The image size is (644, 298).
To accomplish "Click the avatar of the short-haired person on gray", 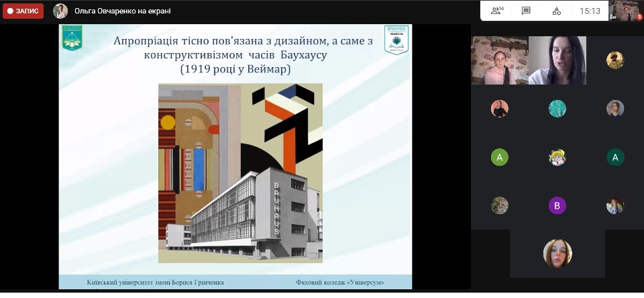I will point(615,109).
